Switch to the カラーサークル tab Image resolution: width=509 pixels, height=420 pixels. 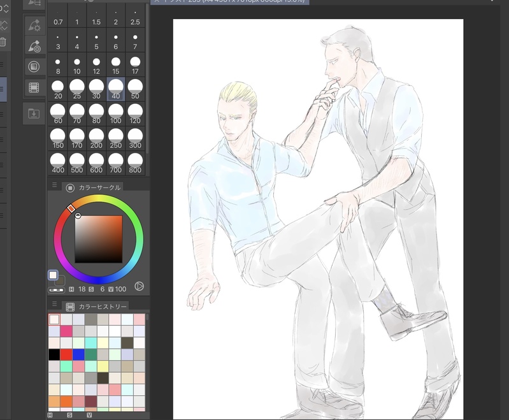pyautogui.click(x=93, y=187)
